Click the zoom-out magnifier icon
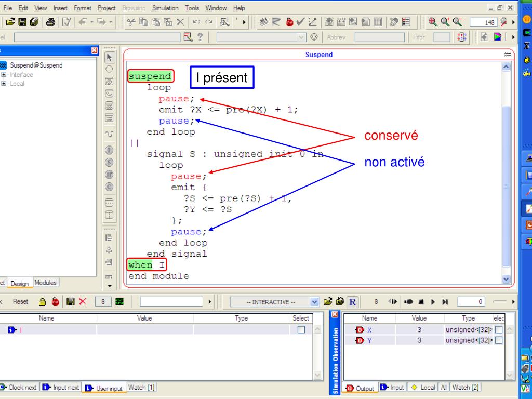 [x=457, y=22]
